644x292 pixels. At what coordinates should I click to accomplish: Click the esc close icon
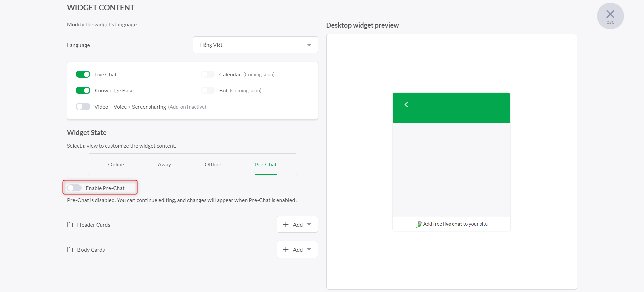click(x=610, y=16)
